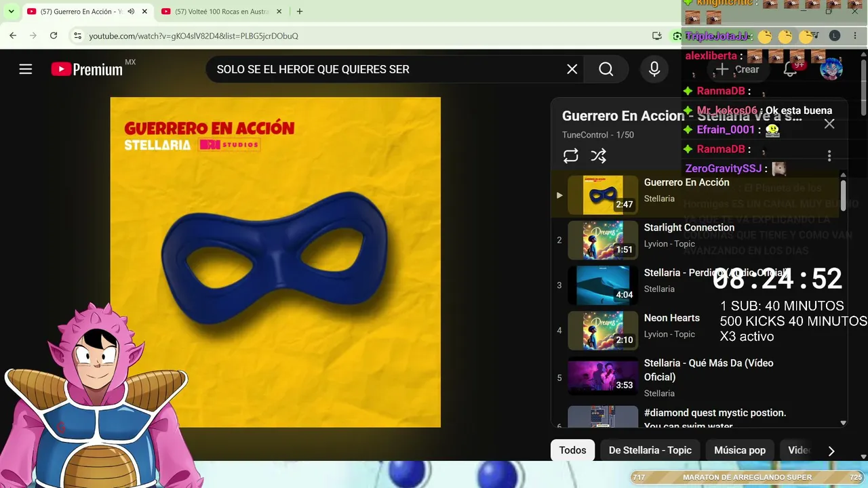Toggle loop playlist
The height and width of the screenshot is (488, 868).
pos(571,156)
